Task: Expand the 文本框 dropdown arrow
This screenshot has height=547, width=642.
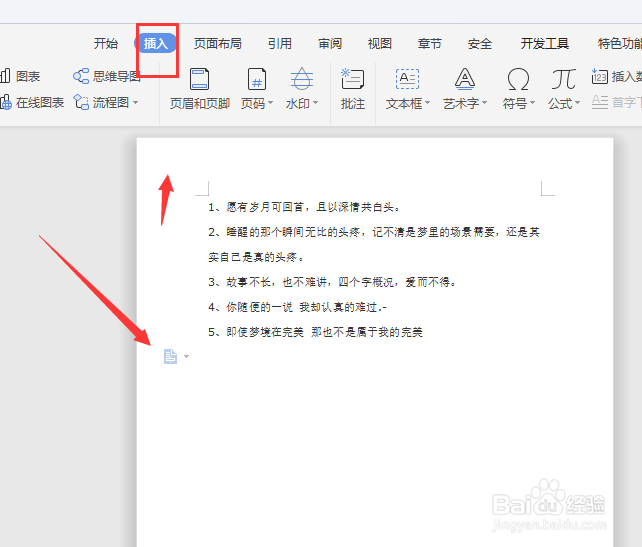Action: click(427, 103)
